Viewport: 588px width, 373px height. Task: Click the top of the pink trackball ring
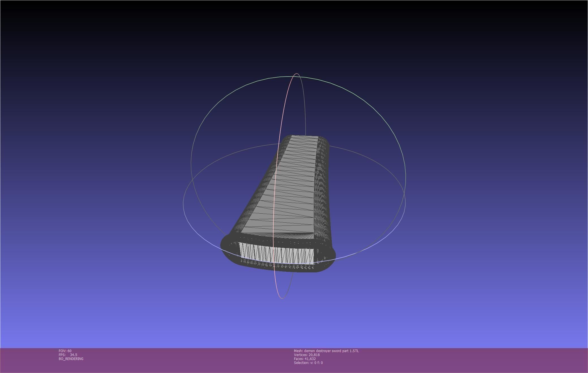pos(297,74)
